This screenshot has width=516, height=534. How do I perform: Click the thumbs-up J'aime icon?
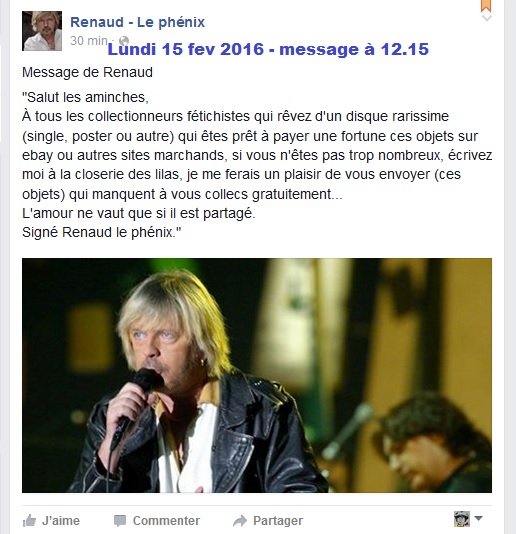click(29, 521)
